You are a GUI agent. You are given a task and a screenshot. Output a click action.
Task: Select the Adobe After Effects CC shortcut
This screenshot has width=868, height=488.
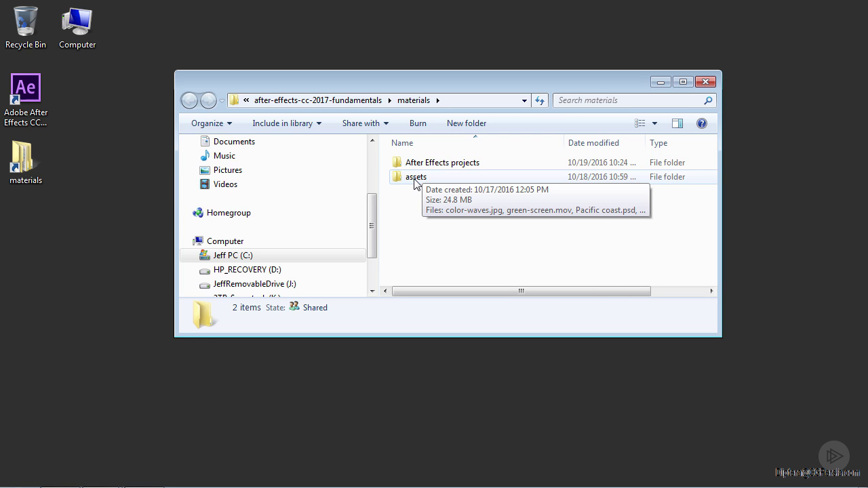[26, 100]
